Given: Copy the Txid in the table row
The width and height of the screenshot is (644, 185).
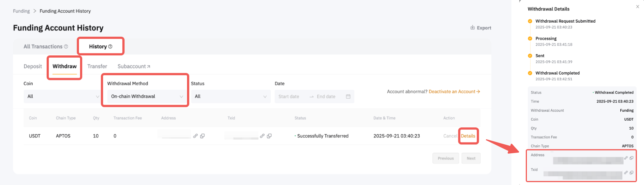Looking at the screenshot, I should pyautogui.click(x=269, y=136).
